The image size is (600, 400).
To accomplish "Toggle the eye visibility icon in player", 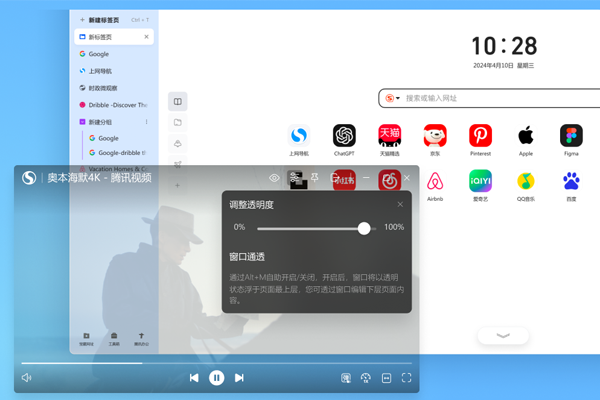I will click(x=274, y=178).
